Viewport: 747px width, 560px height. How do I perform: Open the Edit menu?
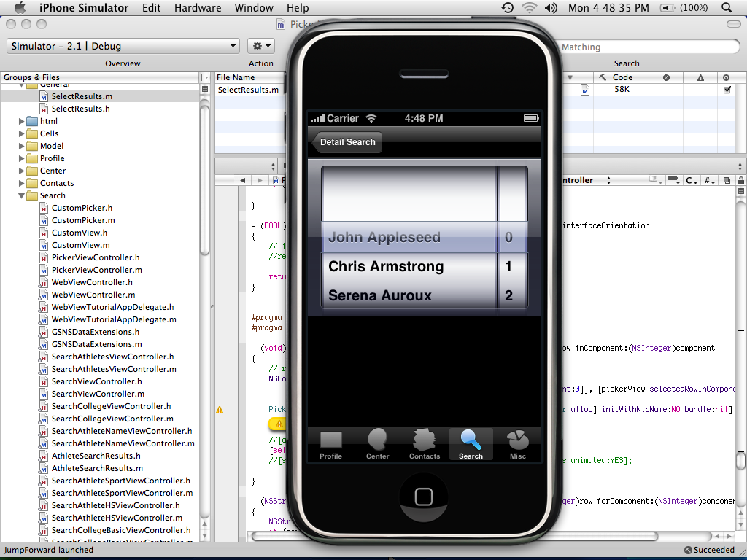(152, 7)
